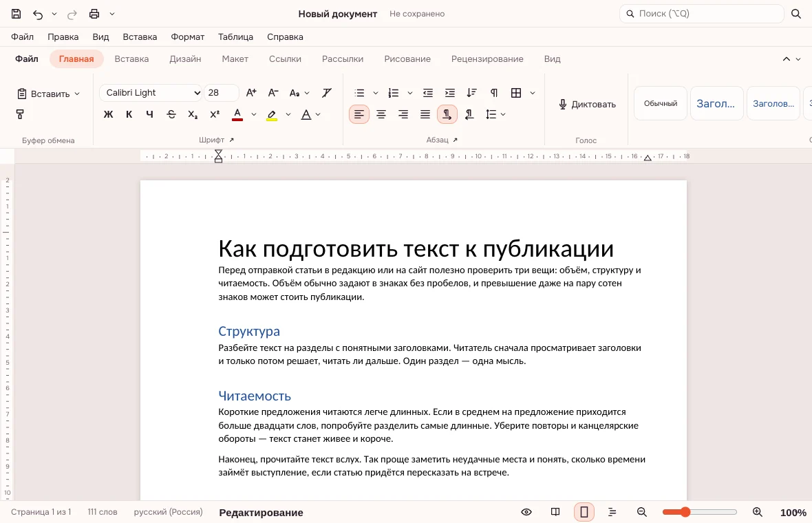The image size is (812, 523).
Task: Click the Save document icon
Action: pyautogui.click(x=16, y=14)
